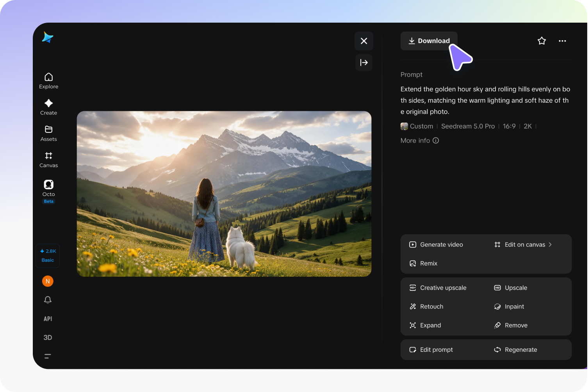Open the Canvas workspace
The image size is (588, 392).
(x=48, y=160)
